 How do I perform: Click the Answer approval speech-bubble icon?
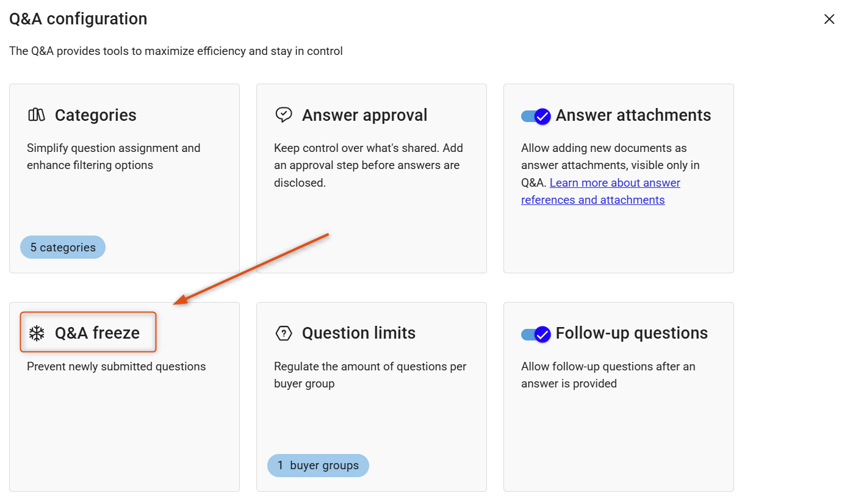284,115
